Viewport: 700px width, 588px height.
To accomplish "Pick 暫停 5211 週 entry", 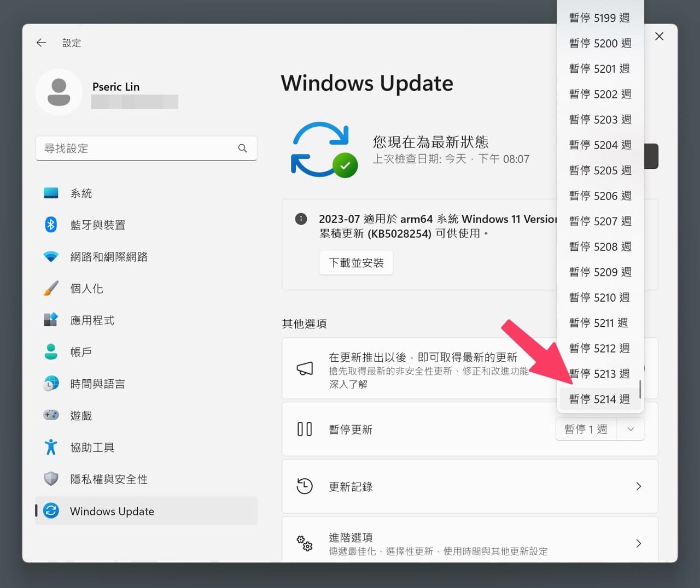I will [600, 322].
